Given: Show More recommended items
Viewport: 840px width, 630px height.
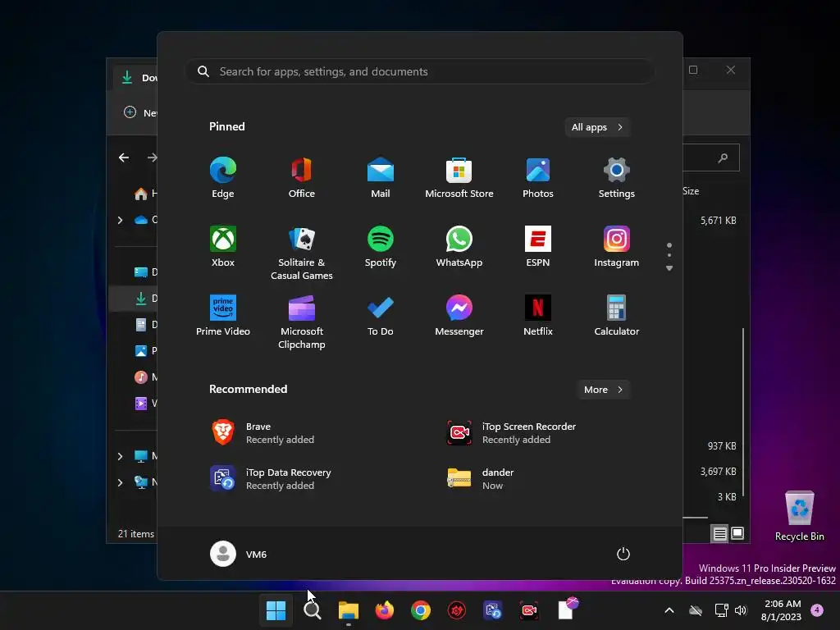Looking at the screenshot, I should click(603, 390).
